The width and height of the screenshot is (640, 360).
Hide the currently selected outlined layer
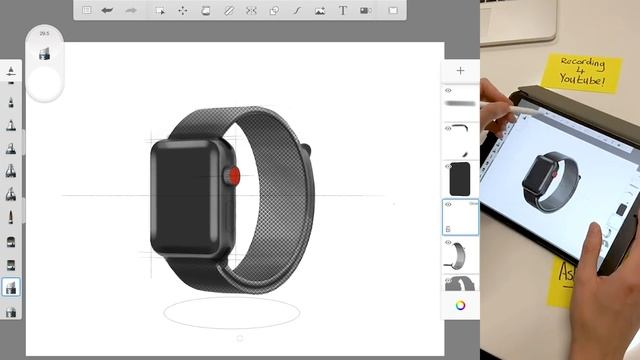point(448,204)
